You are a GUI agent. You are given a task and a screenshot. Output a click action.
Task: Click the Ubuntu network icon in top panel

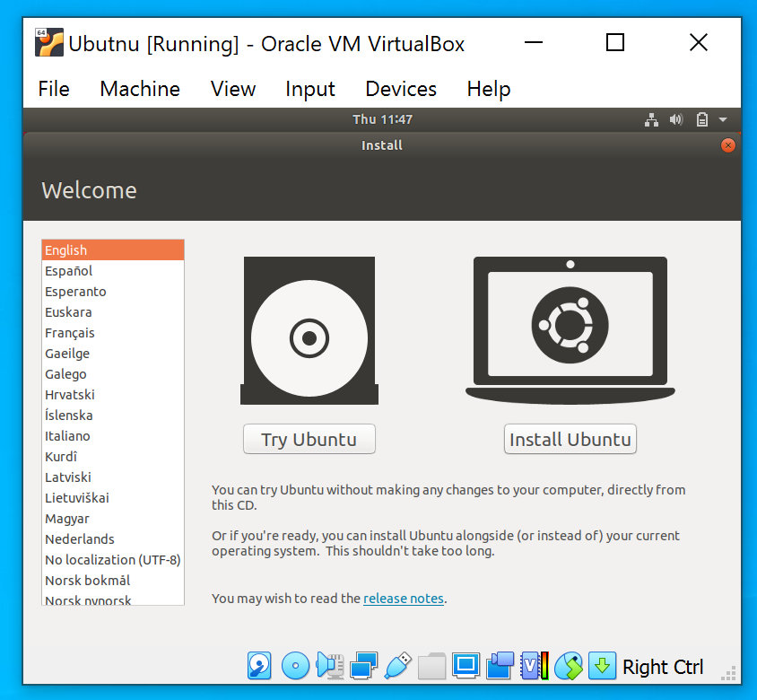(652, 119)
